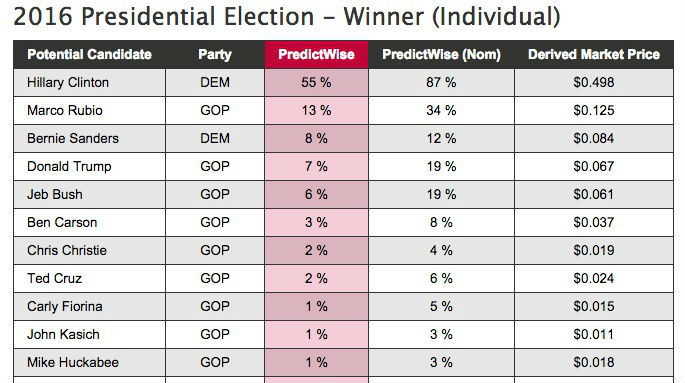The image size is (685, 383).
Task: Click Marco Rubio's candidate name
Action: click(65, 110)
